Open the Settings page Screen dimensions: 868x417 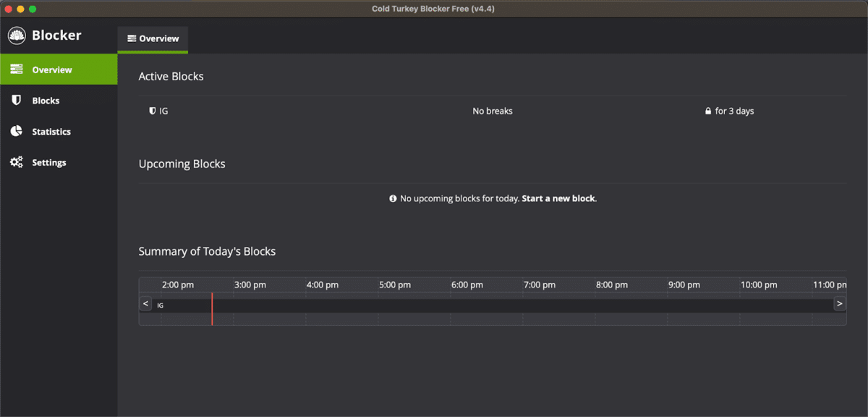59,162
